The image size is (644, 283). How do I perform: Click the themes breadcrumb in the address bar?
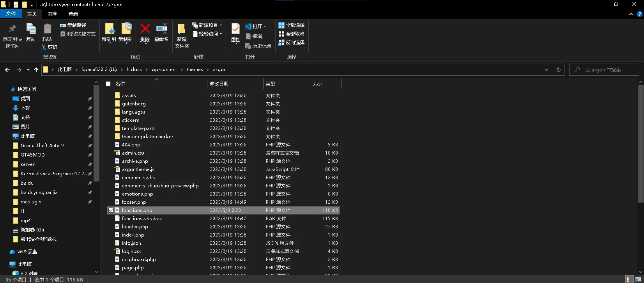pyautogui.click(x=195, y=69)
